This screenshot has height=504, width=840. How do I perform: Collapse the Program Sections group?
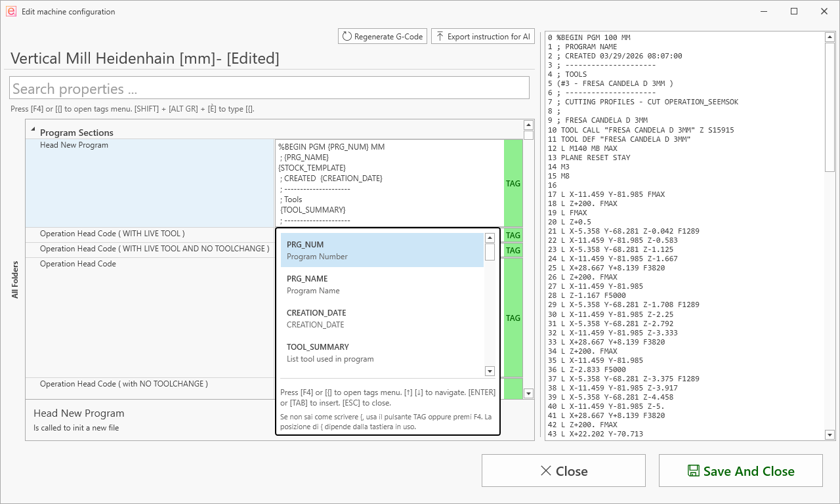point(33,130)
